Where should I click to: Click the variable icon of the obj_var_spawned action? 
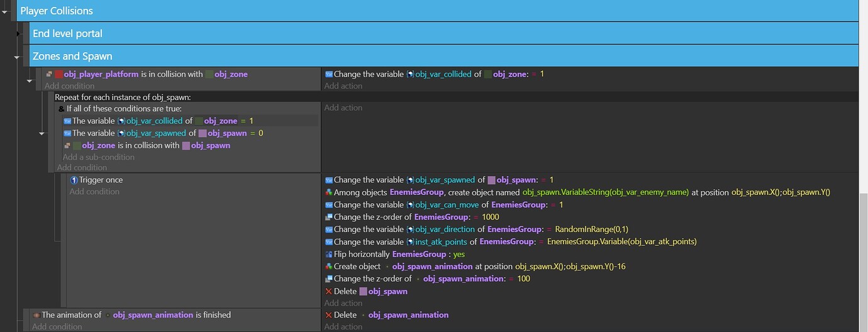tap(328, 180)
